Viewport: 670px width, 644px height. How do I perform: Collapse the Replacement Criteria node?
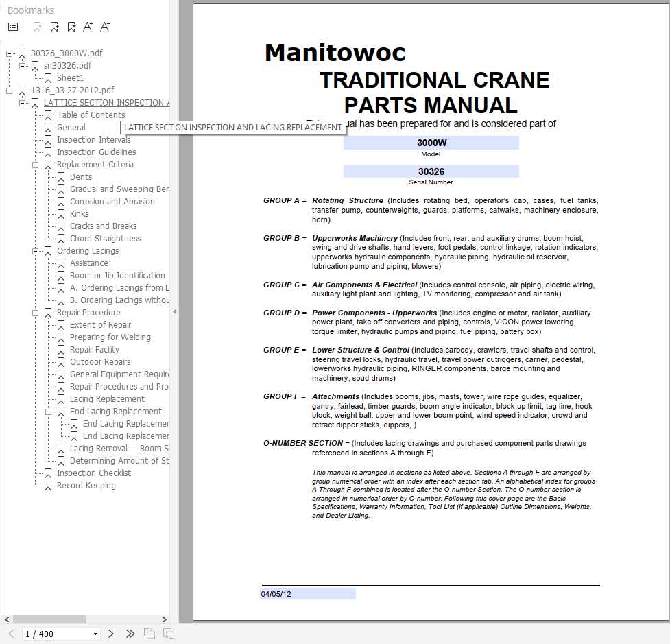[36, 165]
